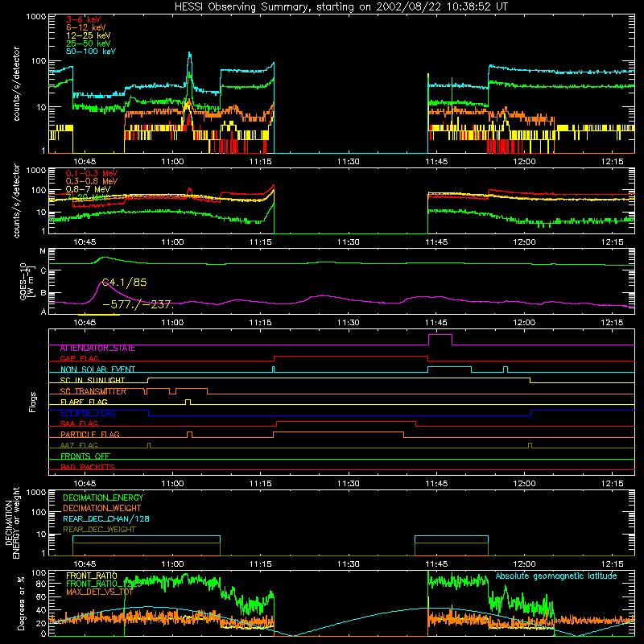Viewport: 644px width, 644px height.
Task: Select the FRONTS_OFF flag label
Action: click(x=85, y=456)
